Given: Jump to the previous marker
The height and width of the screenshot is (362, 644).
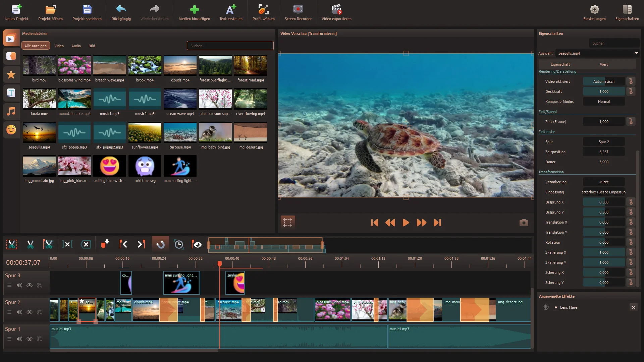Looking at the screenshot, I should [x=123, y=244].
